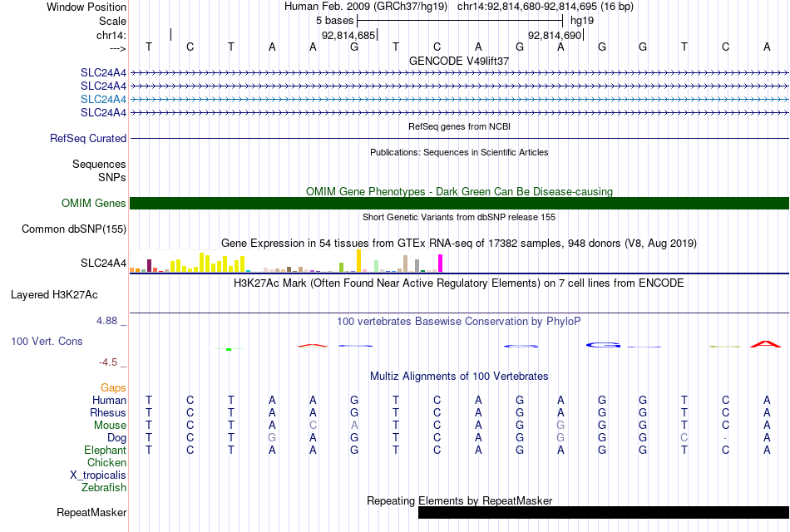Open RefSeq genes from NCBI title
Image resolution: width=790 pixels, height=532 pixels.
click(x=459, y=126)
